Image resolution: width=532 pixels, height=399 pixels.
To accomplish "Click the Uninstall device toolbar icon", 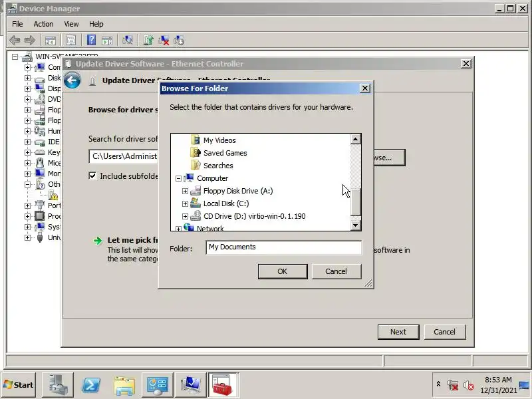I will pos(164,41).
